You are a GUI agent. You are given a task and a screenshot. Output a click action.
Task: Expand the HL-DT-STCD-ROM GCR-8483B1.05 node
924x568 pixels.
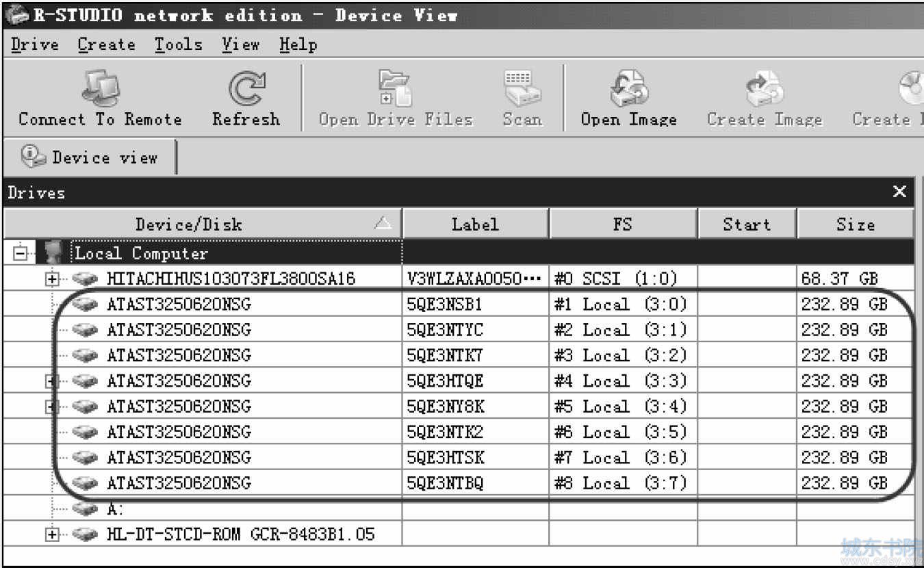[x=52, y=534]
